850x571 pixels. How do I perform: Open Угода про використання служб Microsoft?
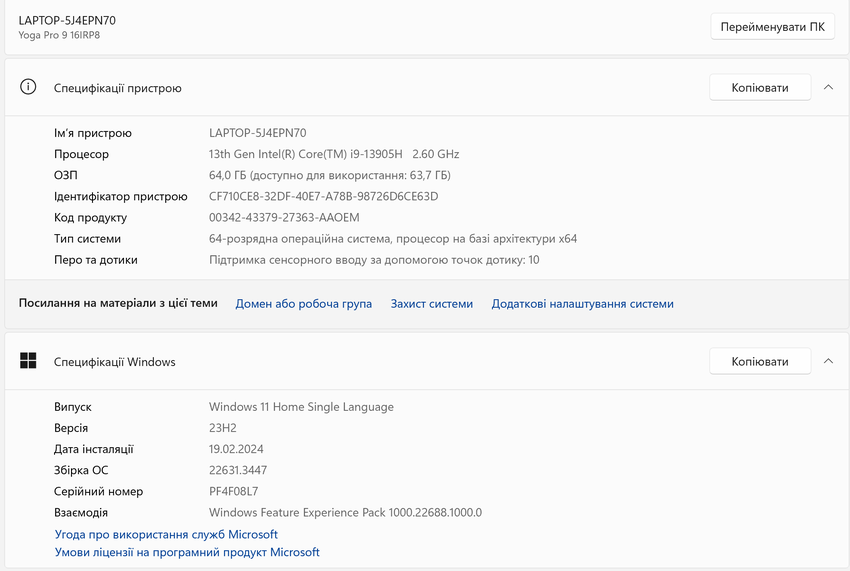tap(166, 535)
